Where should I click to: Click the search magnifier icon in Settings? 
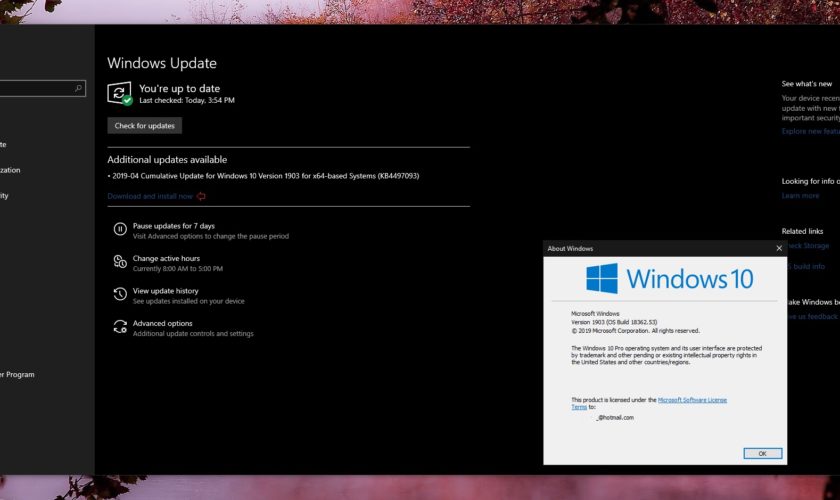pos(79,89)
